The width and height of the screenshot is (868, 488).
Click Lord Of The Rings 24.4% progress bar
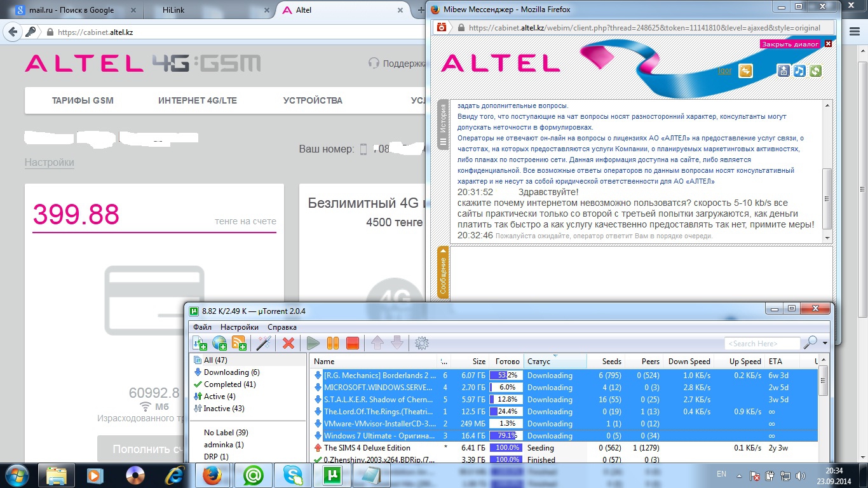505,412
